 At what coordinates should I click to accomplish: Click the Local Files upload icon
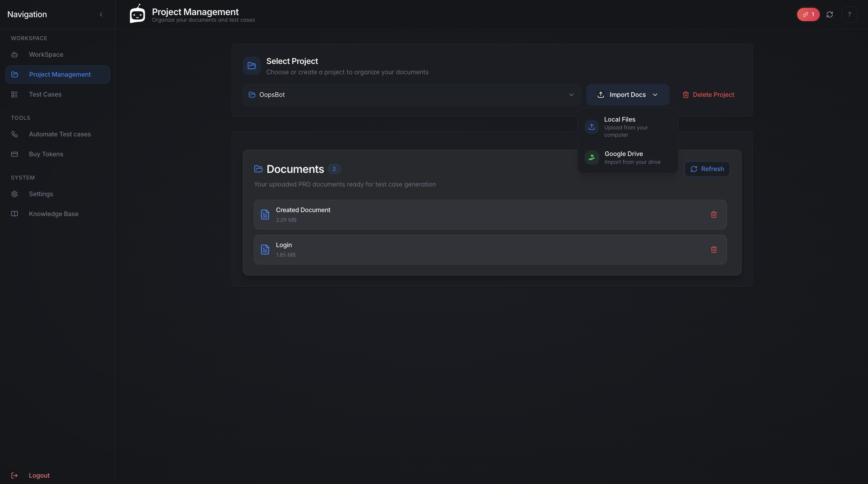pos(592,127)
